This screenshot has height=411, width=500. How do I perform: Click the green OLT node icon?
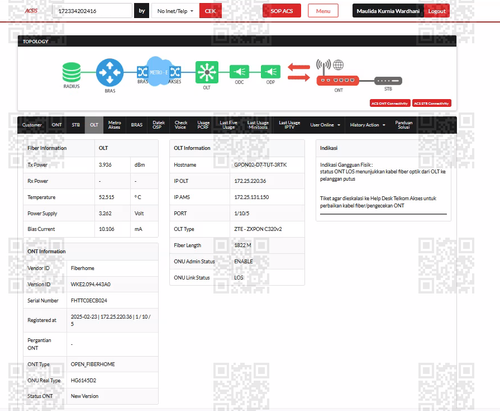click(207, 72)
